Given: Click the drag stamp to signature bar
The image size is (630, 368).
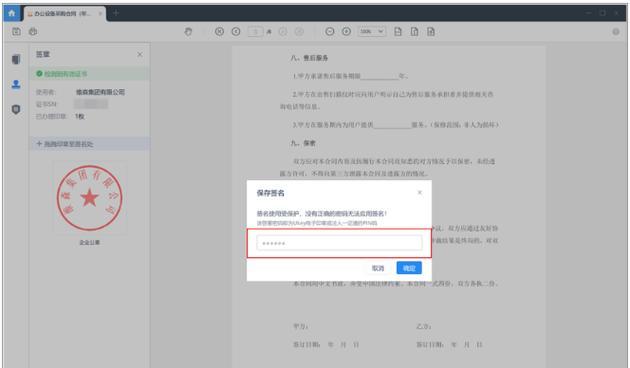Looking at the screenshot, I should (x=90, y=144).
